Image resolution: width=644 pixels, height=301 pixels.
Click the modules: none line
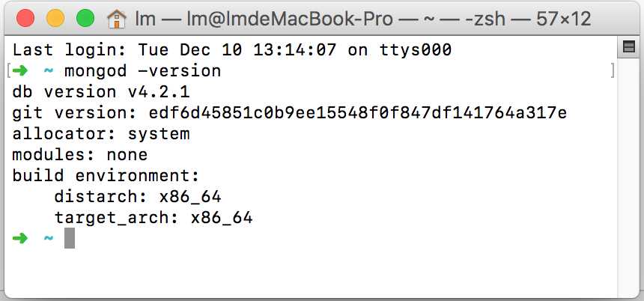80,155
